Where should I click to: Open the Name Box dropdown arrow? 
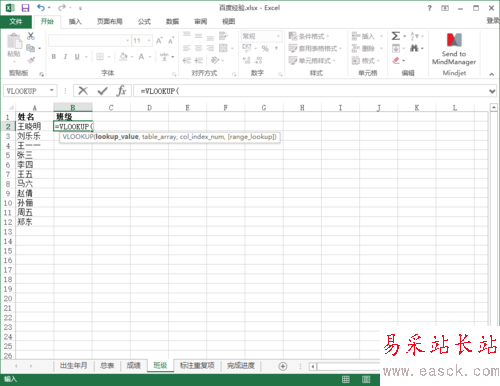point(52,90)
